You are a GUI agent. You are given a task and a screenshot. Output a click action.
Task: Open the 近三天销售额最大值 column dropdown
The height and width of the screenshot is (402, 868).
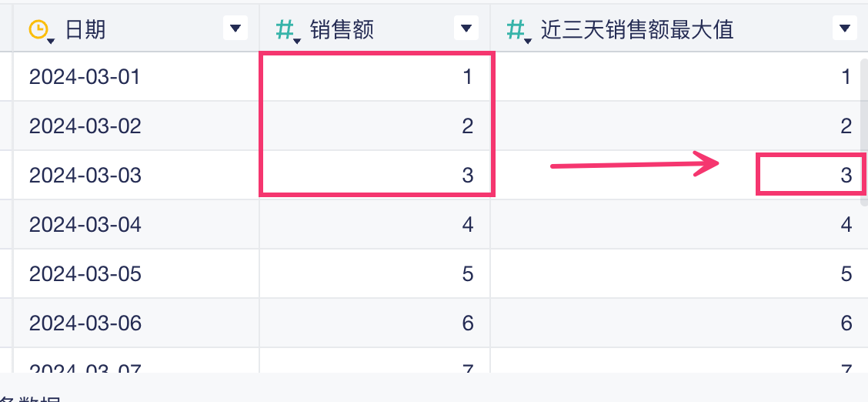(843, 29)
